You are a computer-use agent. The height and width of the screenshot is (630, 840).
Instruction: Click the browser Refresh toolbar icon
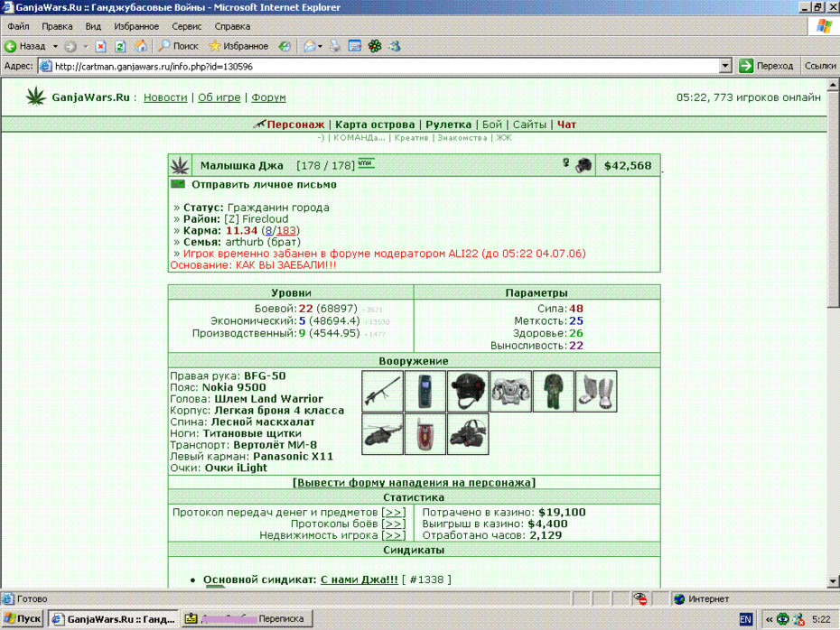[x=120, y=46]
